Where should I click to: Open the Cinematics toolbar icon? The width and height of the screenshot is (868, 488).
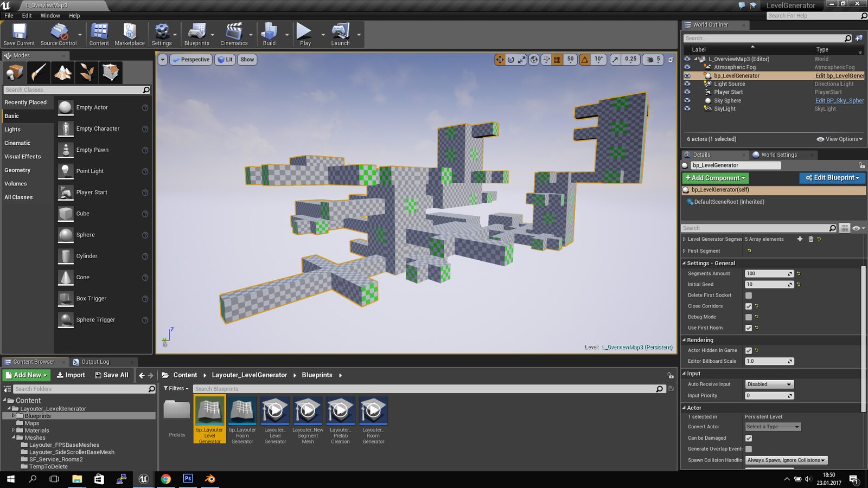[234, 34]
